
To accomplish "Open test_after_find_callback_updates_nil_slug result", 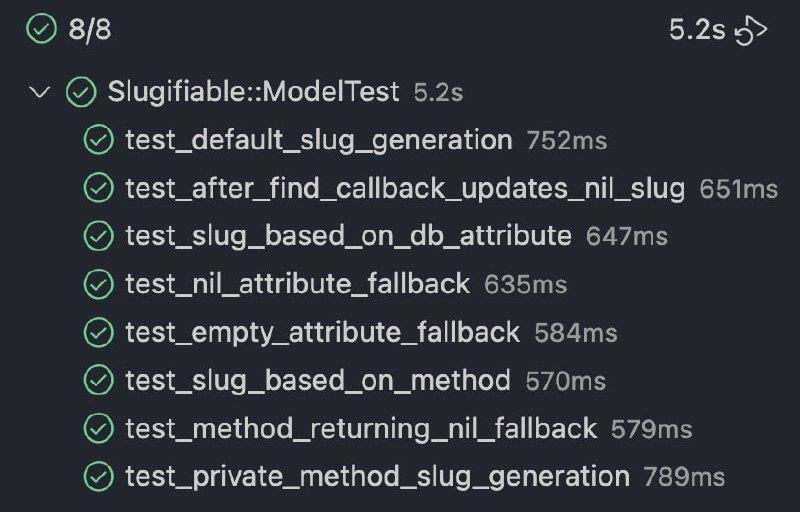I will point(404,189).
